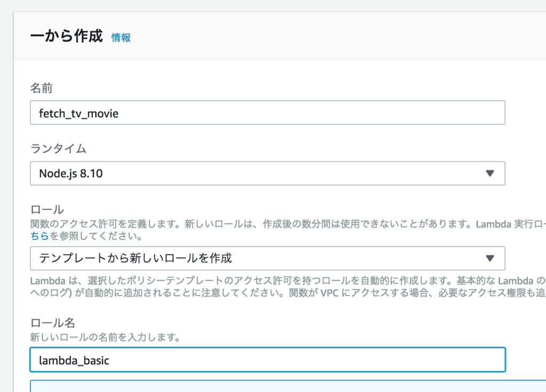Click the ロール名 label
Image resolution: width=546 pixels, height=392 pixels.
point(52,323)
